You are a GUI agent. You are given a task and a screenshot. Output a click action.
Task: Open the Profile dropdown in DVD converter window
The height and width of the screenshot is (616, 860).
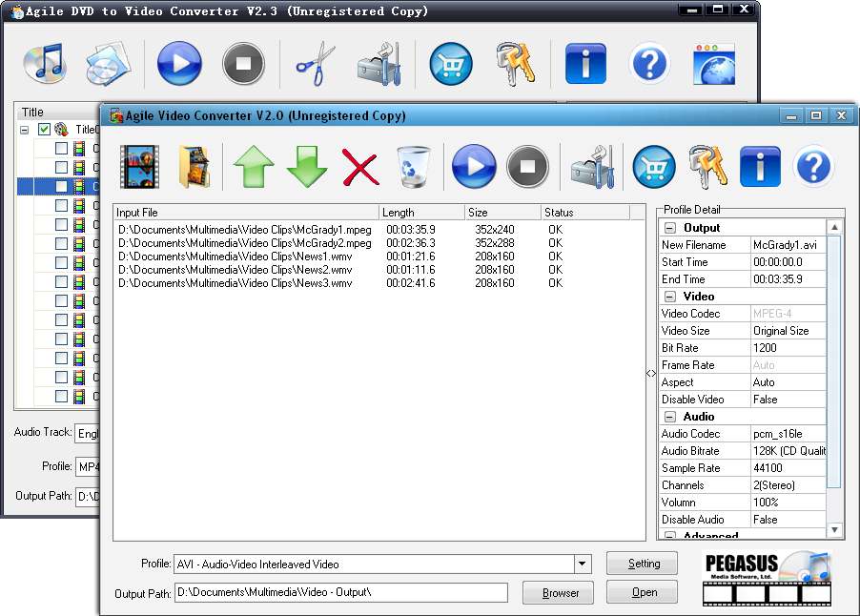[88, 467]
